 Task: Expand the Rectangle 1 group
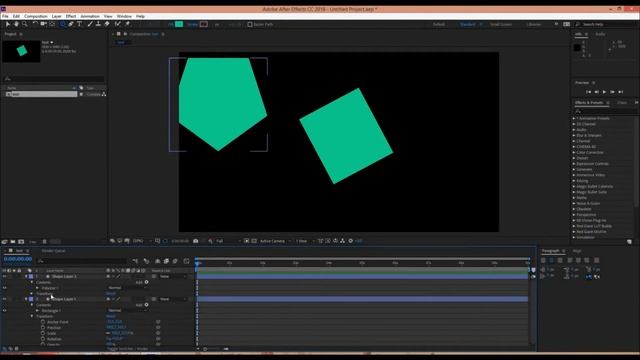click(x=38, y=311)
